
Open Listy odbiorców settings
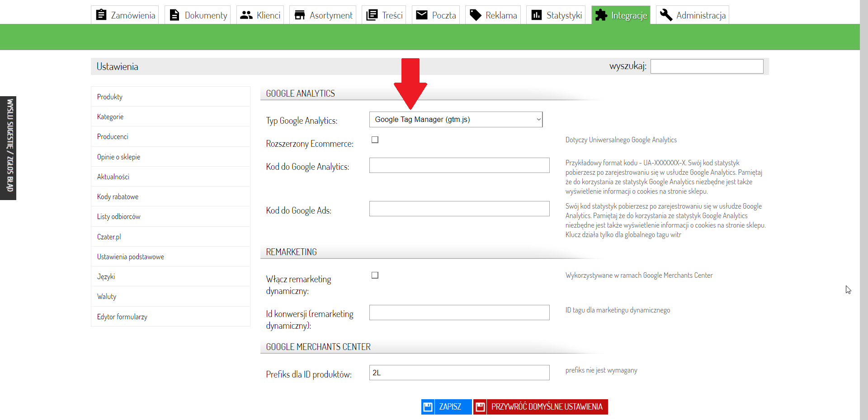click(170, 216)
